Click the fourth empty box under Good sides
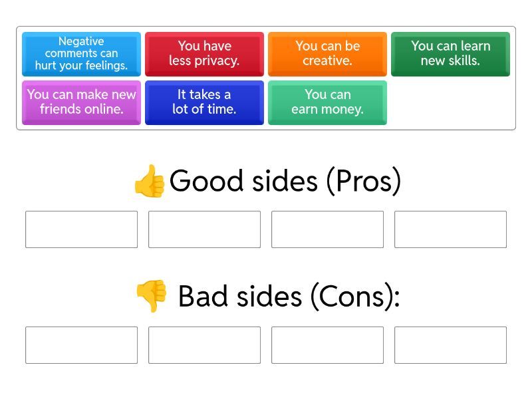The height and width of the screenshot is (399, 532). (x=450, y=229)
